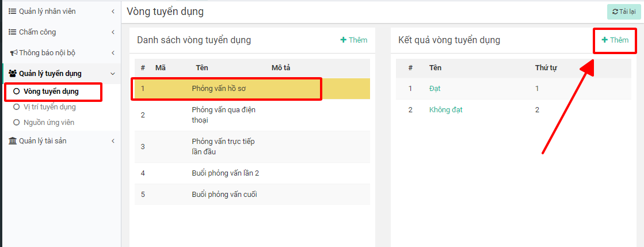Select the Vòng tuyển dụng circle bullet

(16, 91)
